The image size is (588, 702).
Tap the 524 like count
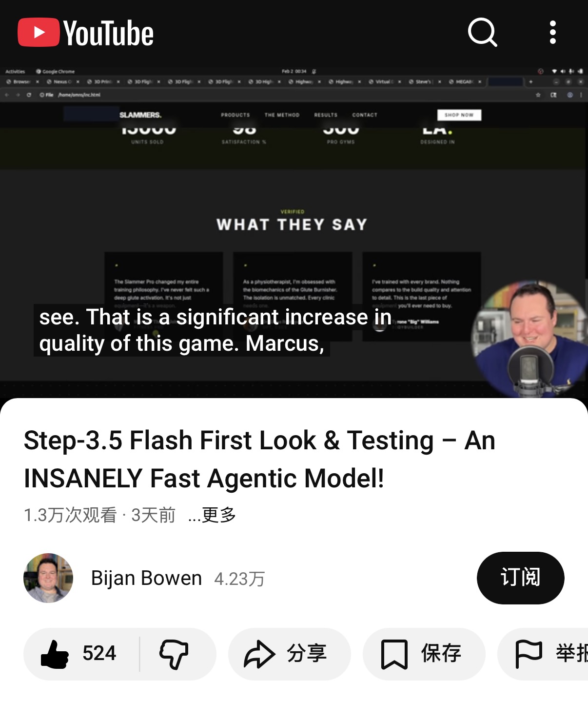[99, 653]
